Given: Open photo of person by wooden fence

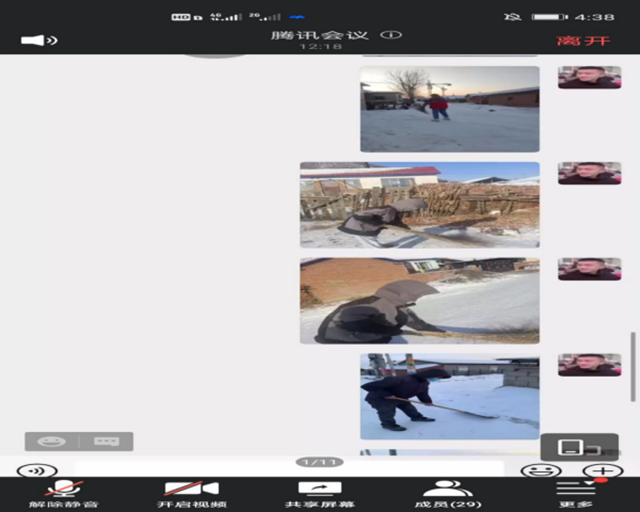Looking at the screenshot, I should coord(419,205).
